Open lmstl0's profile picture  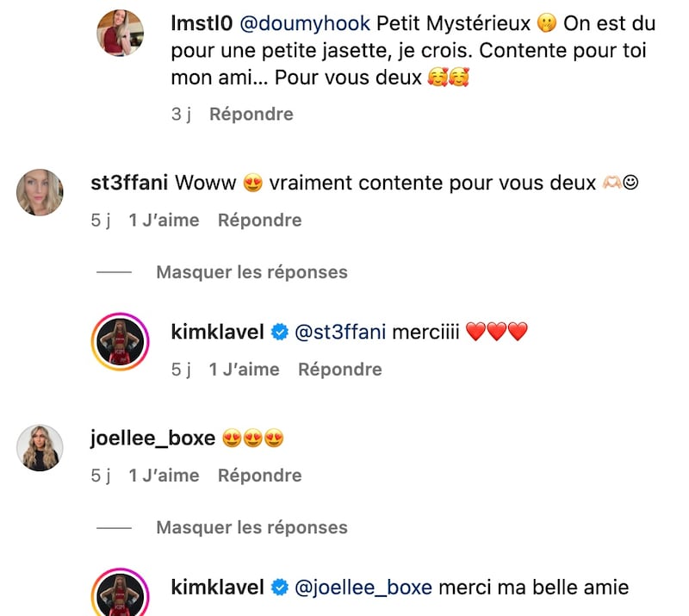[120, 33]
